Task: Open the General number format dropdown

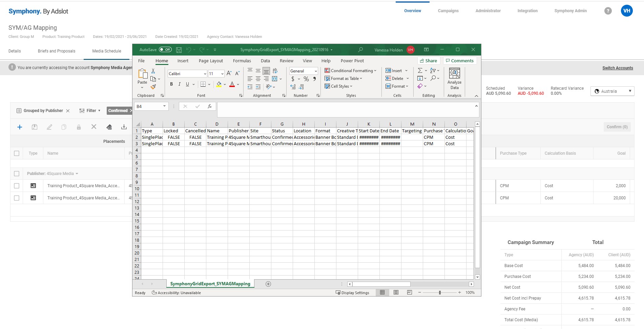Action: [316, 71]
